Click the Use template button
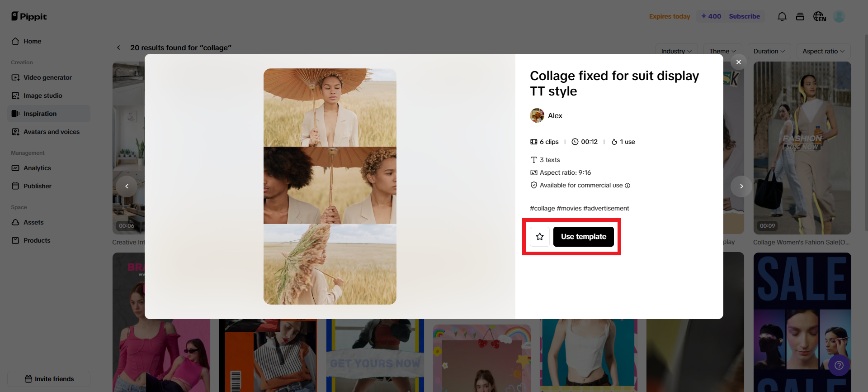Screen dimensions: 868x392 583,237
